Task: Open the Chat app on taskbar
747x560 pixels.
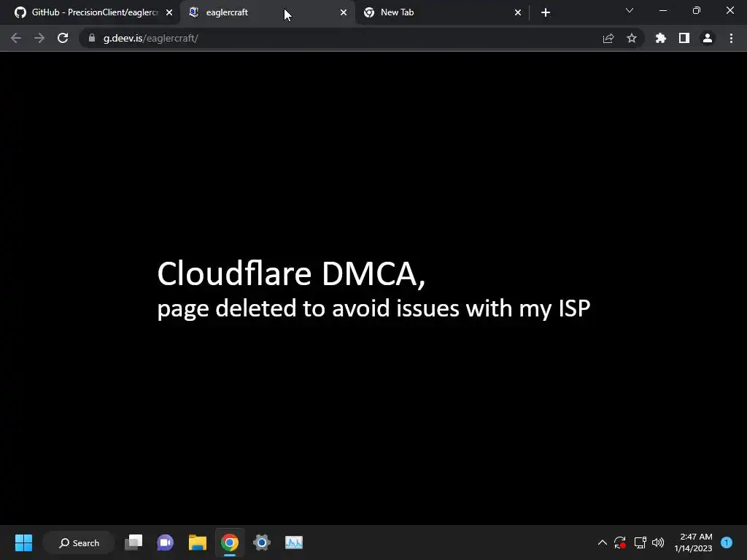Action: 166,542
